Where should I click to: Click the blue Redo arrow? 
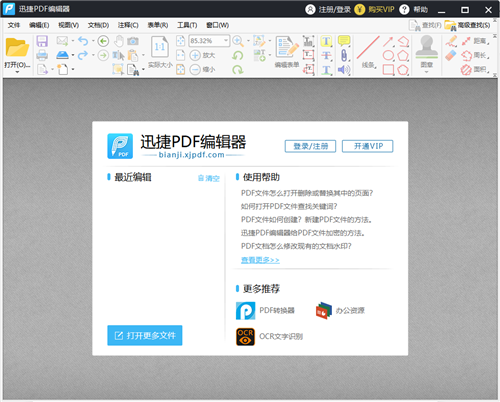83,55
